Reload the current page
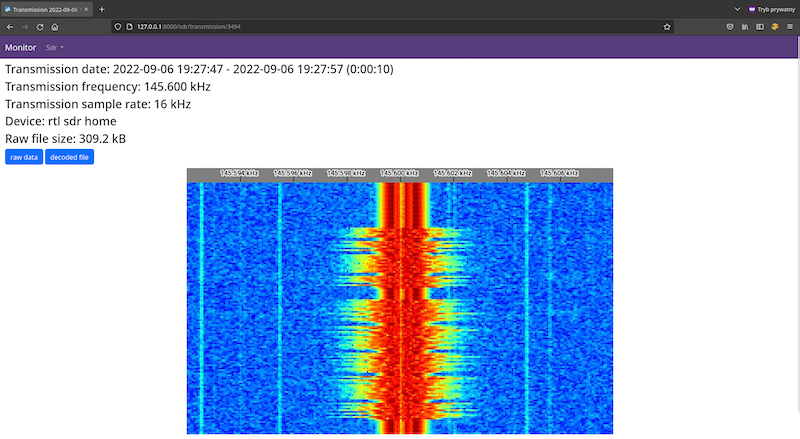 (40, 27)
